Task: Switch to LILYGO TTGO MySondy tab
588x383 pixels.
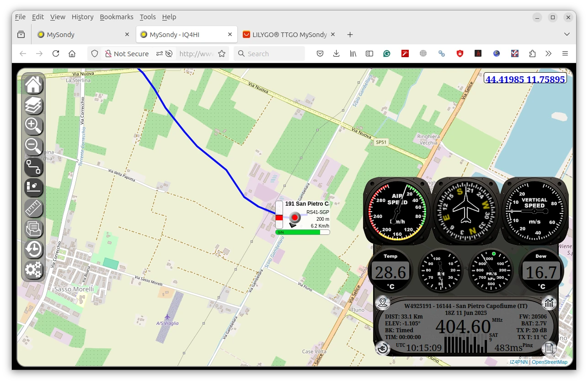Action: 289,35
